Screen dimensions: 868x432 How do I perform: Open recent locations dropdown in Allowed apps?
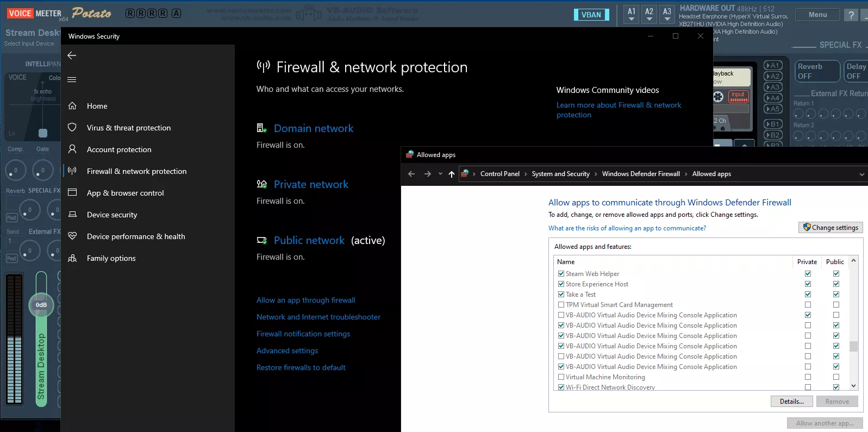tap(440, 174)
